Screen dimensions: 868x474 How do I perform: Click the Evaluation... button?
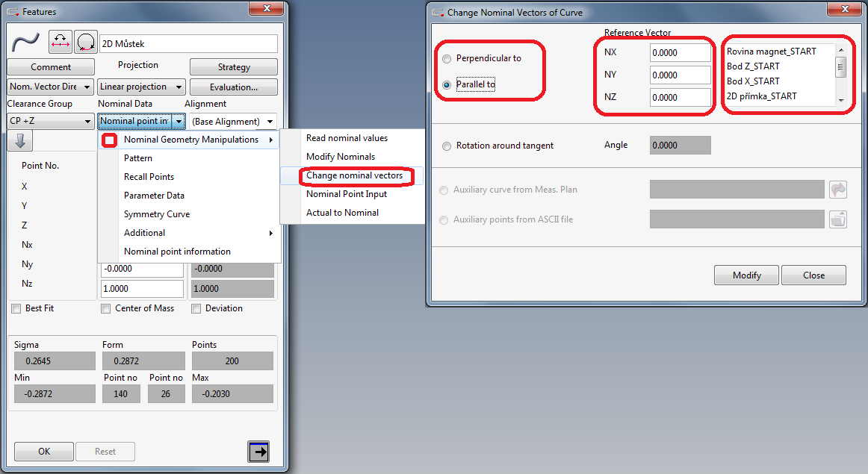(234, 87)
